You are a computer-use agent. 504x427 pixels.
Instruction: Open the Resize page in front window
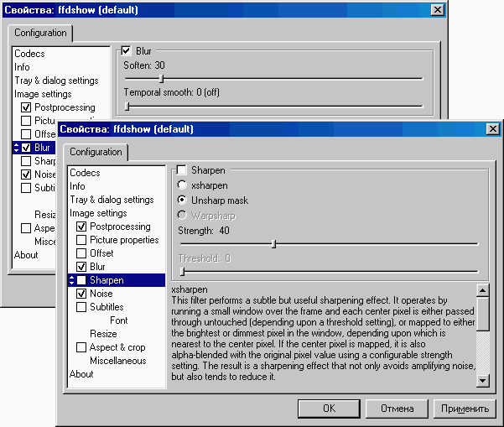(x=103, y=334)
